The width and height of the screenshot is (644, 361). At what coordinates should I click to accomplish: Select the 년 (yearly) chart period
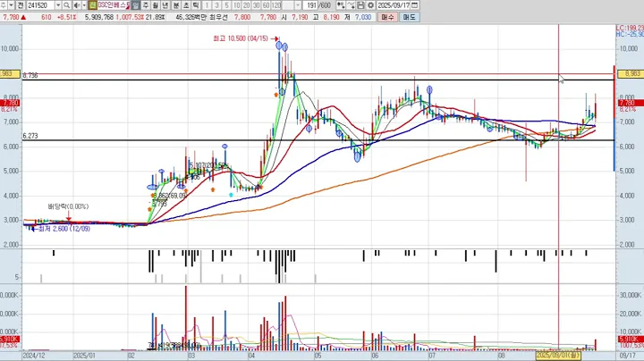click(165, 5)
